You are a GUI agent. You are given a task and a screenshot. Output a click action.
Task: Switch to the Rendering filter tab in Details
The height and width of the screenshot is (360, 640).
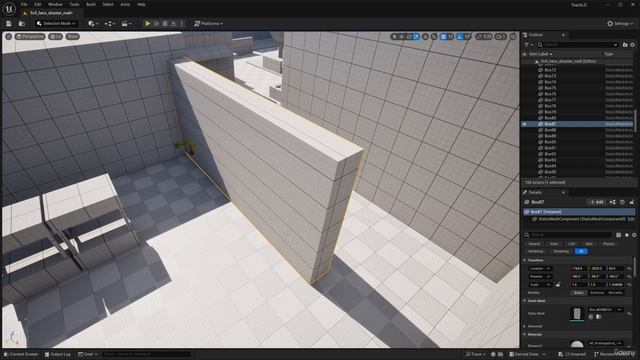coord(536,252)
